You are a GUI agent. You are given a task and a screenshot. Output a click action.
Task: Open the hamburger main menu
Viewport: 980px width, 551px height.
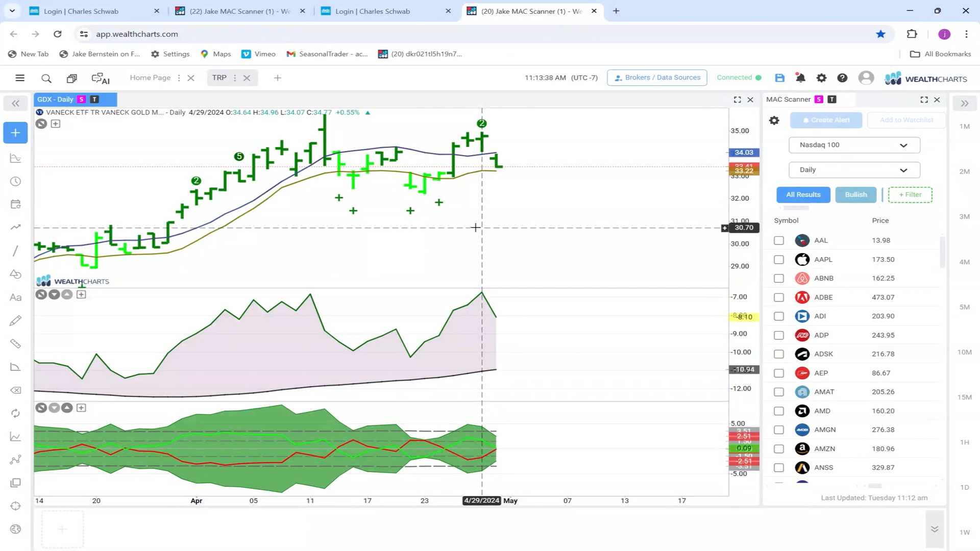point(20,78)
